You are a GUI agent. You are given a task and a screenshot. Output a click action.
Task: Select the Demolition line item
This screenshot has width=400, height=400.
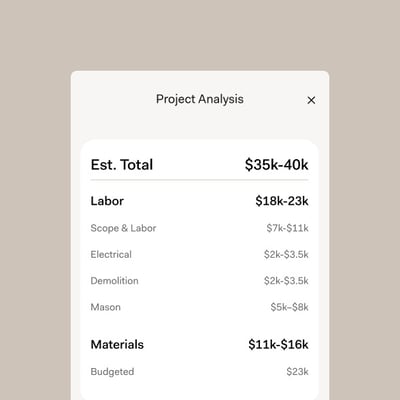114,281
